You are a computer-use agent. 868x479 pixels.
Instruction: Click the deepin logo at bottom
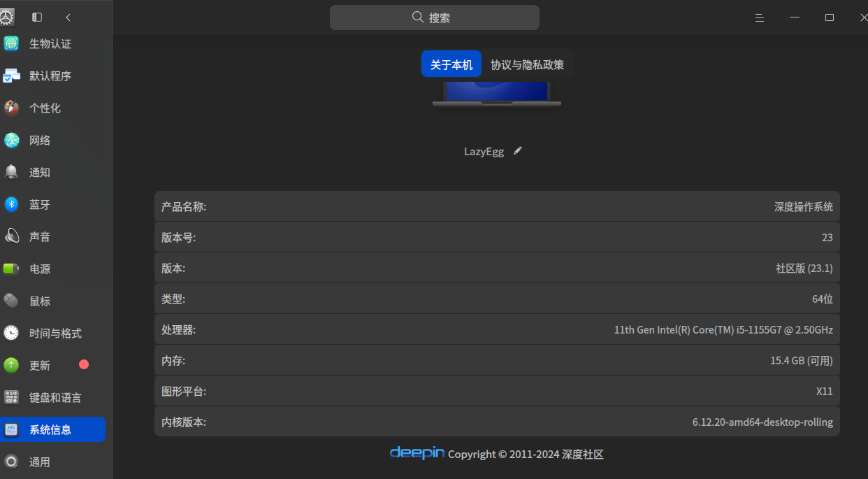point(417,453)
